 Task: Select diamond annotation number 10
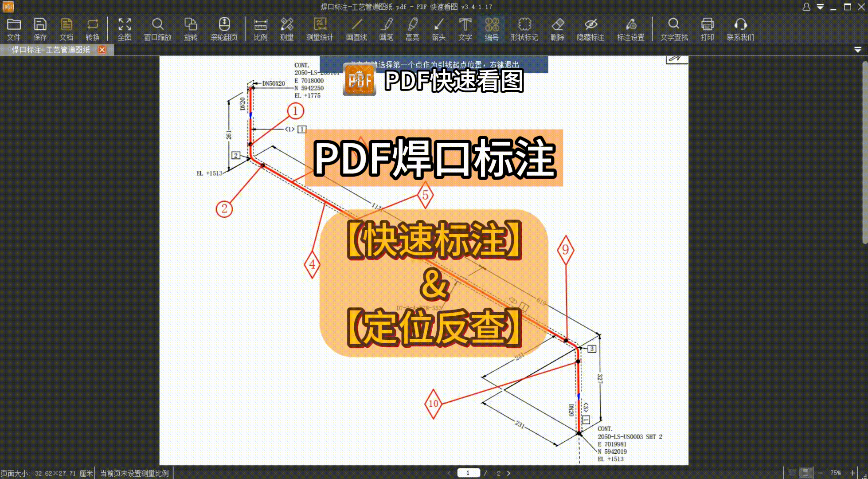tap(433, 404)
